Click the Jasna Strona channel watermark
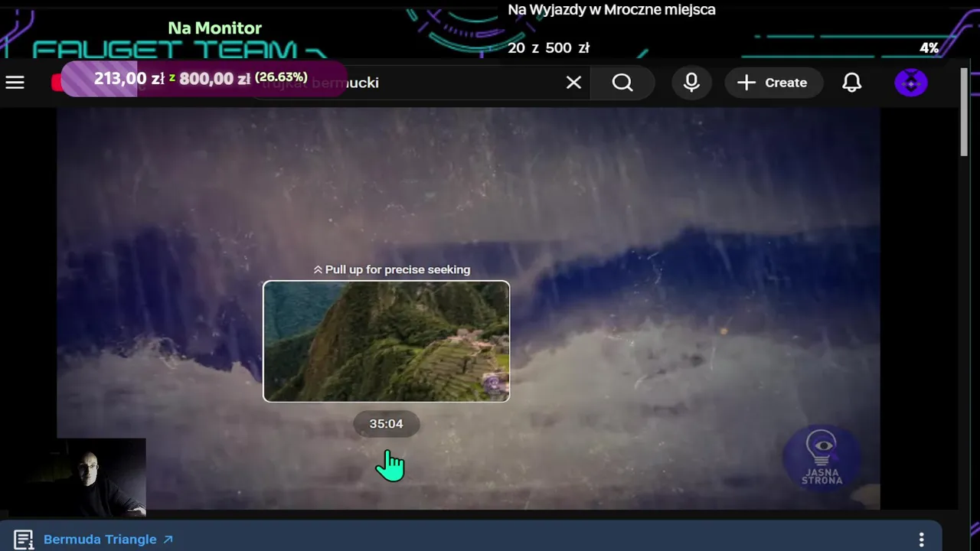The width and height of the screenshot is (980, 551). [822, 458]
